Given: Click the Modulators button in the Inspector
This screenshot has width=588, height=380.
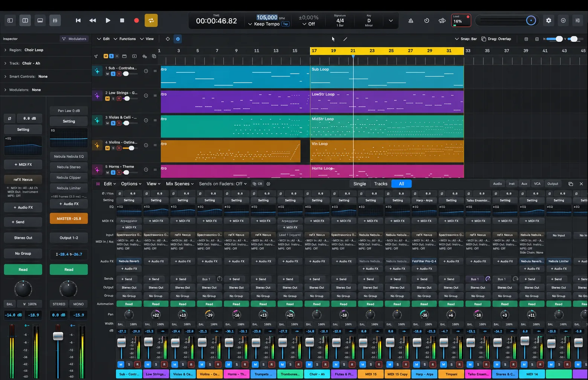Looking at the screenshot, I should coord(74,39).
